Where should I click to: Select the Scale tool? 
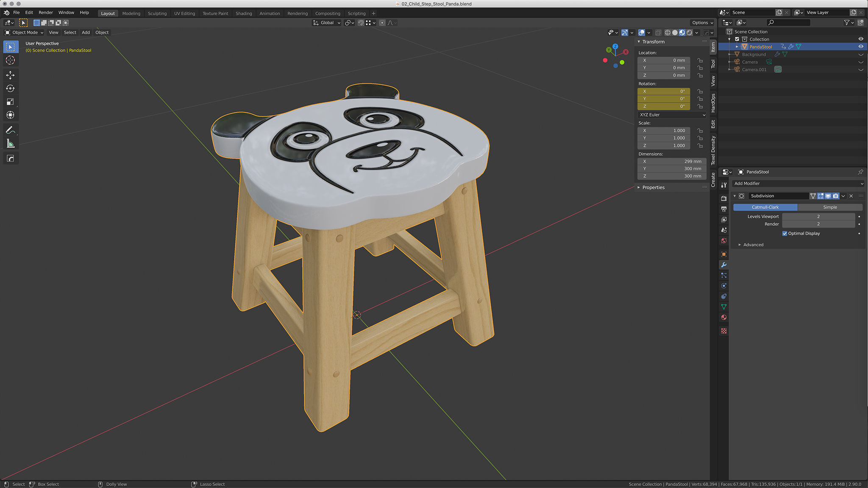pyautogui.click(x=10, y=102)
